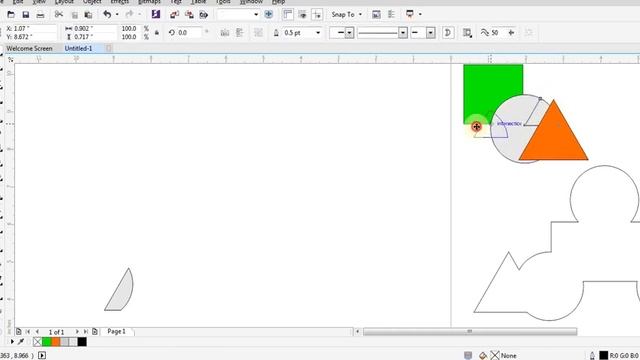
Task: Click the Mirror horizontally icon
Action: click(225, 33)
